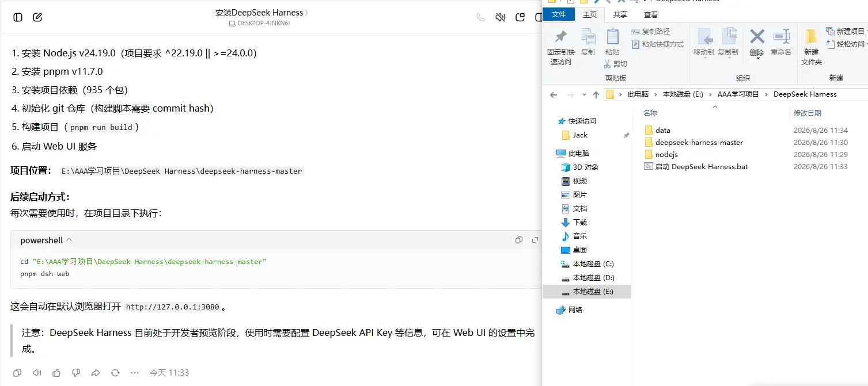Click 复制路径 in the ribbon
Screen dimensions: 868x386
[x=651, y=32]
